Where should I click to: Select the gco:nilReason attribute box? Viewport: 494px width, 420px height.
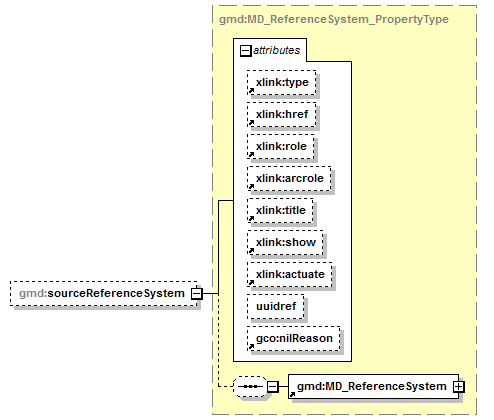(x=294, y=338)
